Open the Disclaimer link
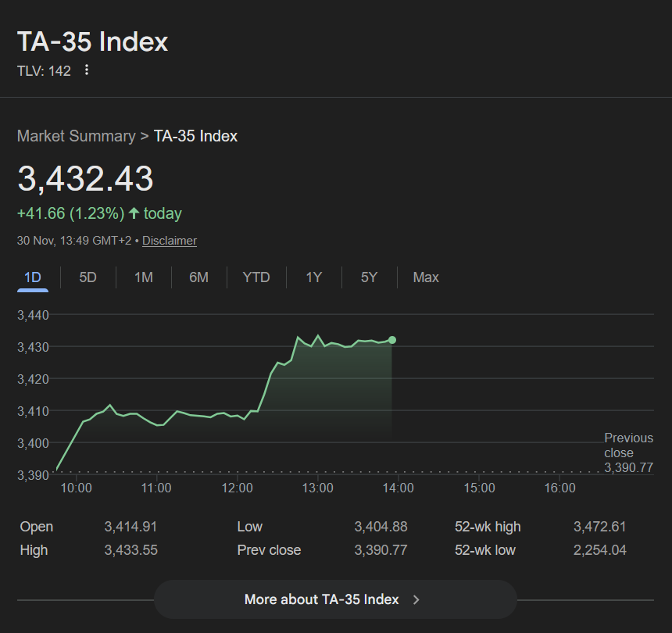The image size is (672, 633). (170, 241)
